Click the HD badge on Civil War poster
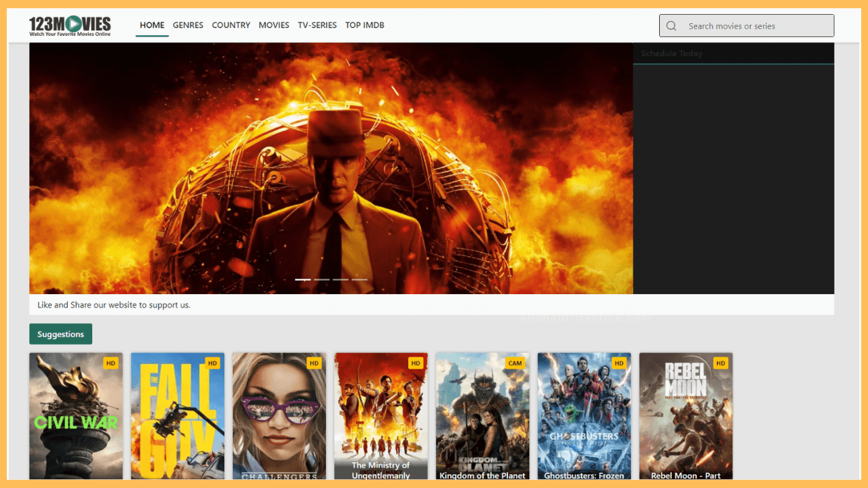This screenshot has height=488, width=868. (111, 363)
